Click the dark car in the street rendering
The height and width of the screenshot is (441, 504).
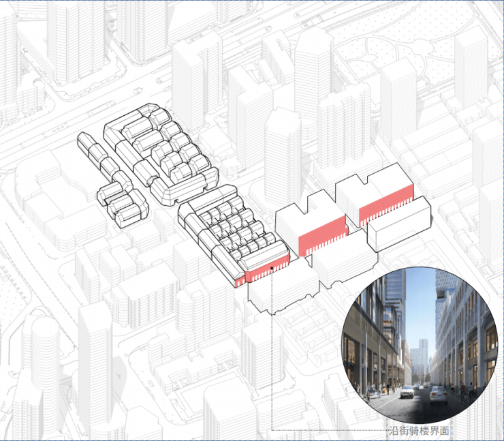click(436, 394)
